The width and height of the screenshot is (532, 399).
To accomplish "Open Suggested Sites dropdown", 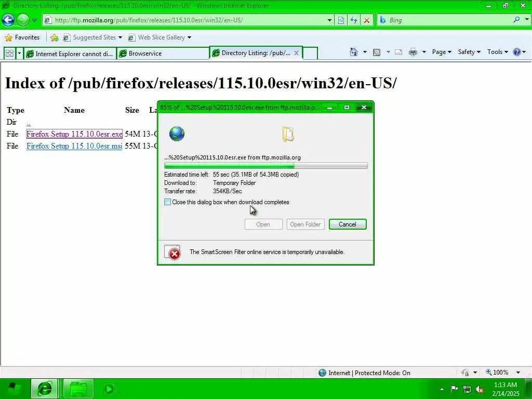I will click(x=92, y=37).
